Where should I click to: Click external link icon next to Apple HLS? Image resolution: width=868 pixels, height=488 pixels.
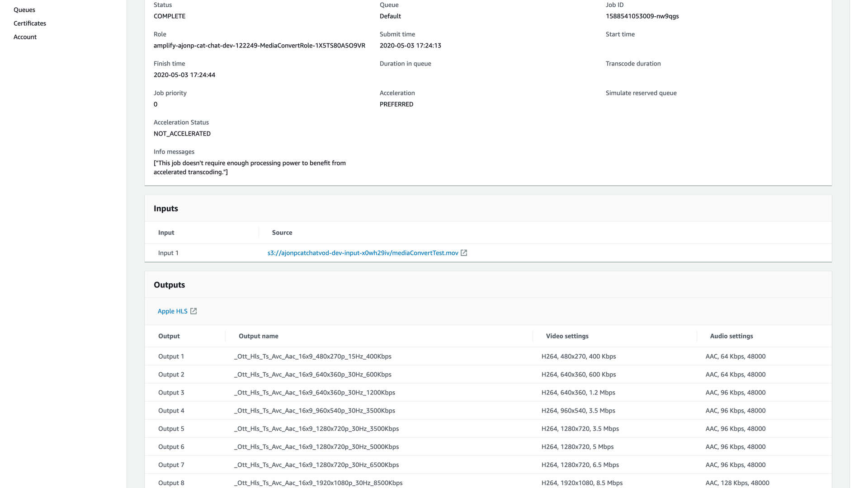(x=193, y=311)
